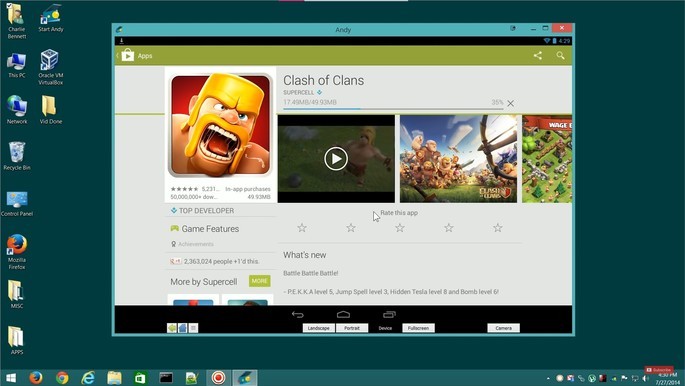Open Mozilla Firefox from the taskbar

pyautogui.click(x=36, y=377)
